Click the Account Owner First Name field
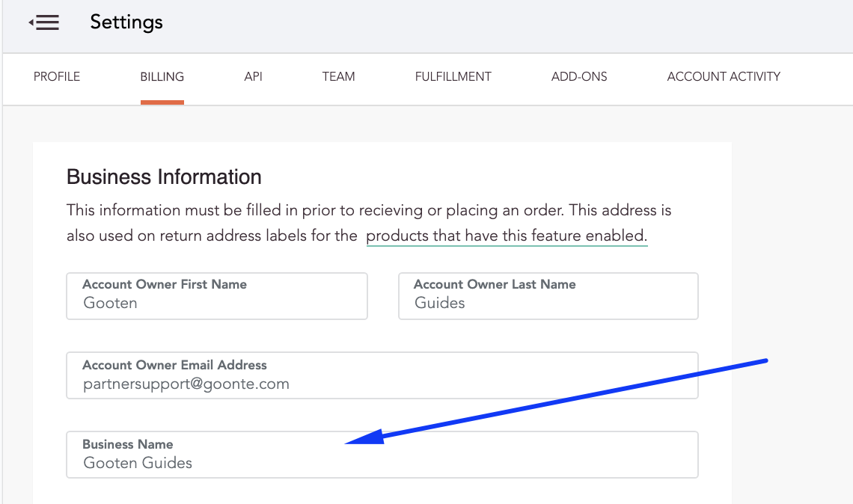This screenshot has height=504, width=853. 217,296
